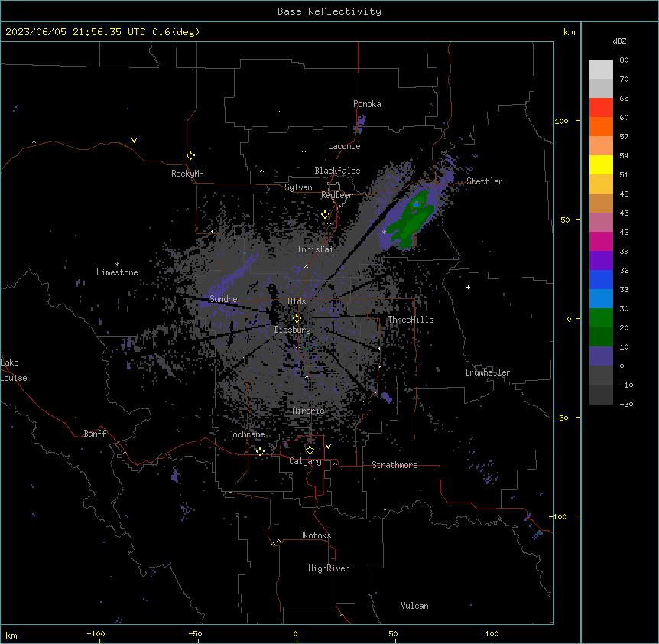Click the yellow diamond marker above Calgary label
This screenshot has width=659, height=644.
tap(310, 450)
